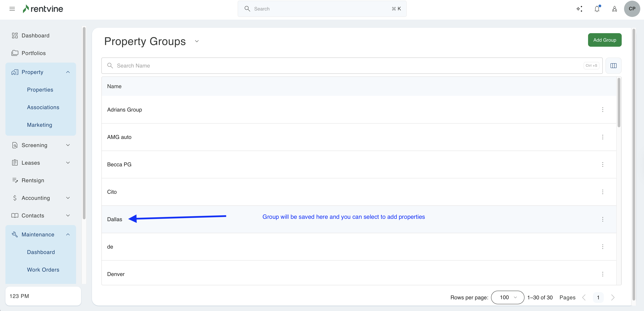Open three-dot menu for Dallas row
This screenshot has width=644, height=311.
coord(602,219)
